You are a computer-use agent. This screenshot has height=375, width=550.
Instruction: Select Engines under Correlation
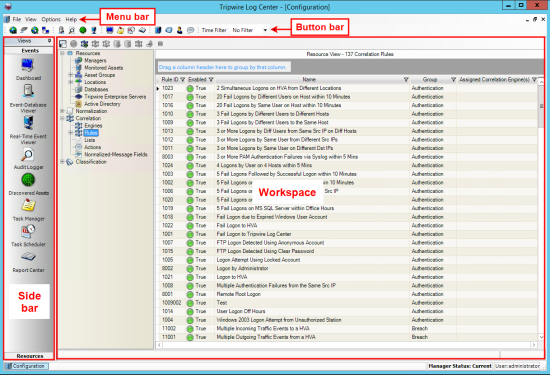coord(93,126)
